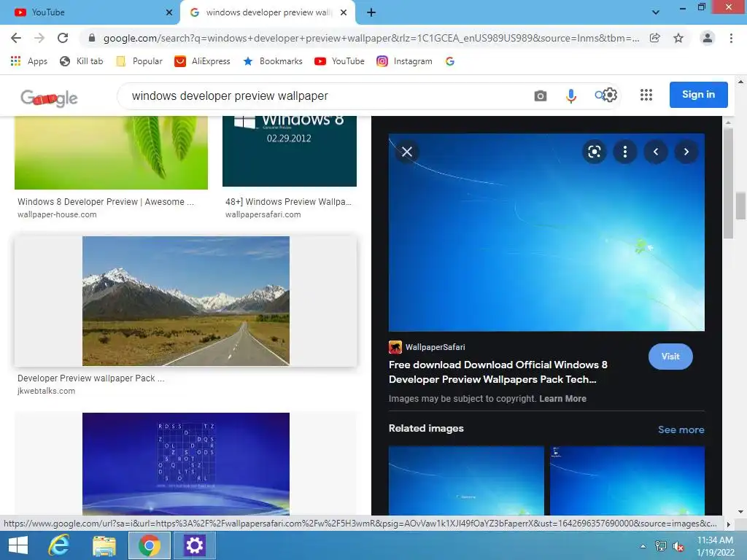This screenshot has height=560, width=747.
Task: Open the Settings gear taskbar app
Action: [194, 545]
